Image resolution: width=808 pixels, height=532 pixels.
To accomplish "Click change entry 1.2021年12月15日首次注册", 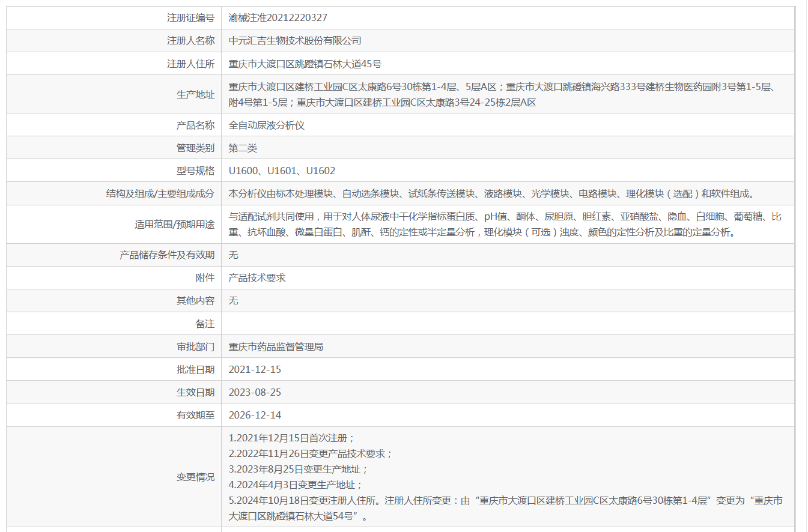I will pos(292,438).
